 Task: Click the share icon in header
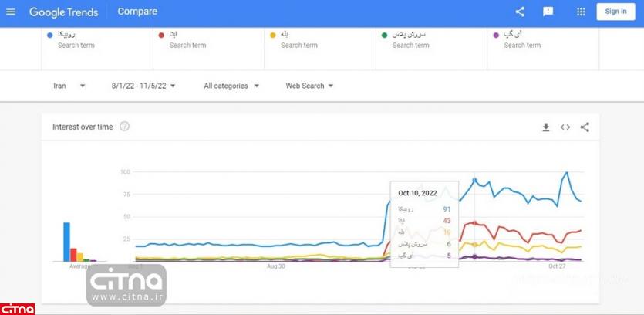point(520,12)
